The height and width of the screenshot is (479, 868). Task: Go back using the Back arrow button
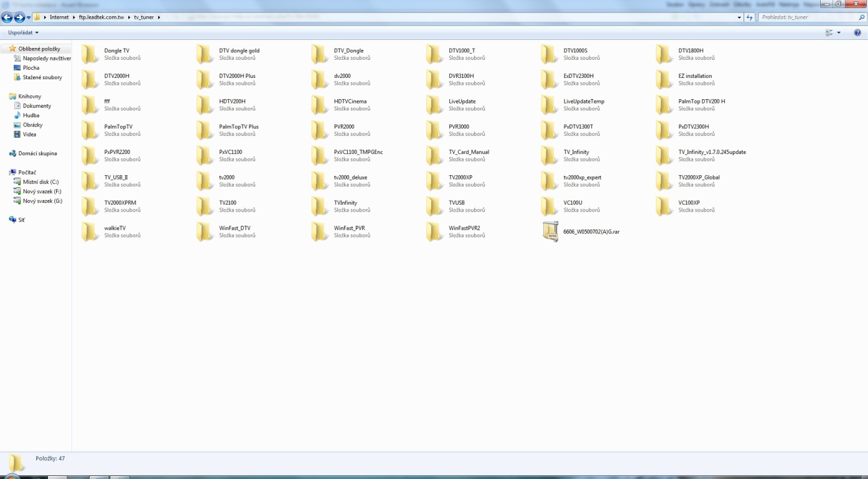tap(7, 17)
